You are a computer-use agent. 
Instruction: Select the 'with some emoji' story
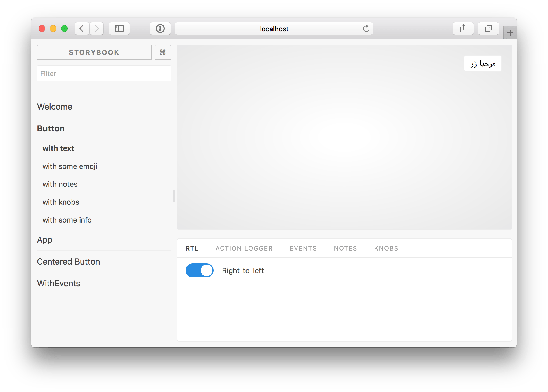tap(70, 166)
